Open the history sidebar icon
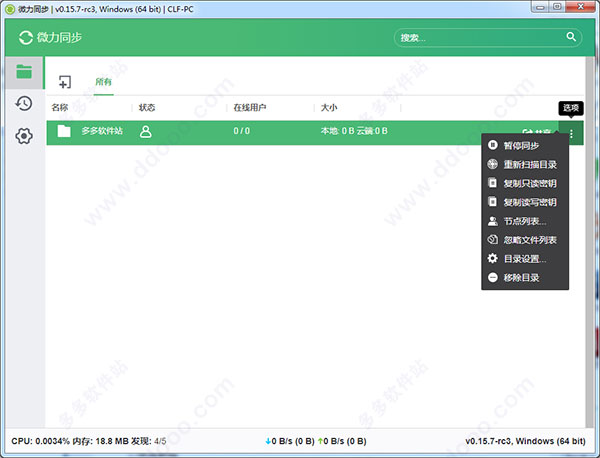The height and width of the screenshot is (458, 600). click(x=24, y=104)
